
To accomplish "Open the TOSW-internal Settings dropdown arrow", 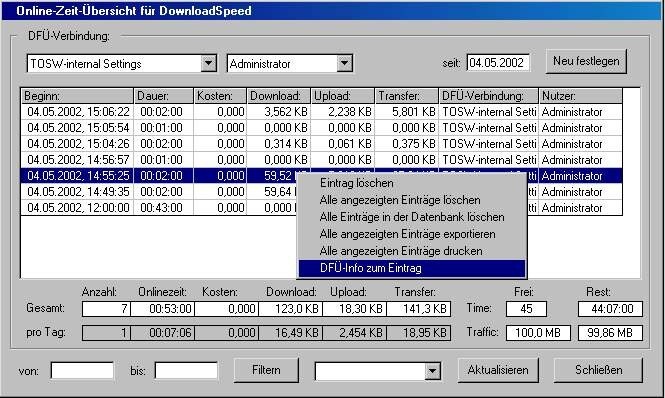I will tap(208, 64).
